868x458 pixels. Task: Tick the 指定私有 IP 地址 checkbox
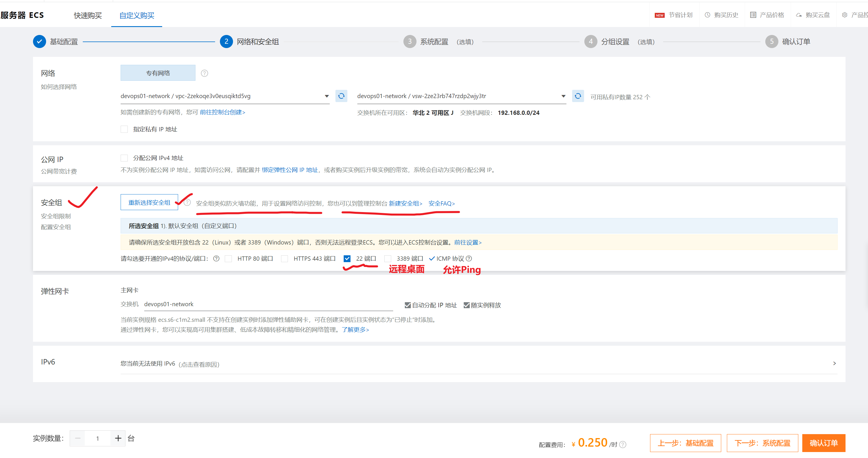124,129
